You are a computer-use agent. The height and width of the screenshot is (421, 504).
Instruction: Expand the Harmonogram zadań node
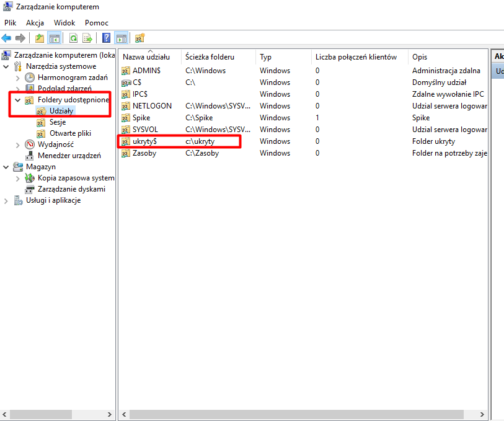[x=17, y=78]
